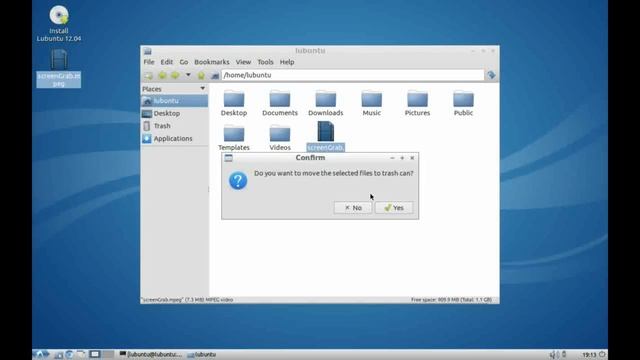Viewport: 640px width, 360px height.
Task: Click the Free space status bar text
Action: tap(451, 300)
